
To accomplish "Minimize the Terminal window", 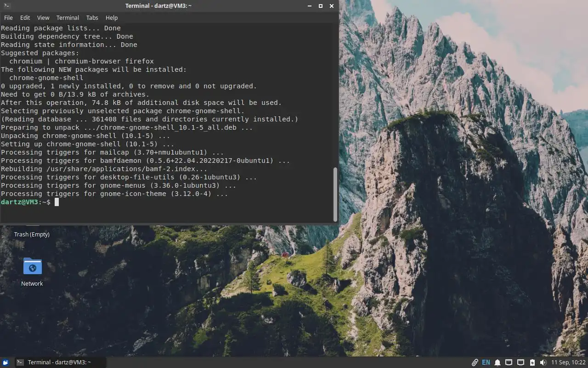I will [x=310, y=6].
